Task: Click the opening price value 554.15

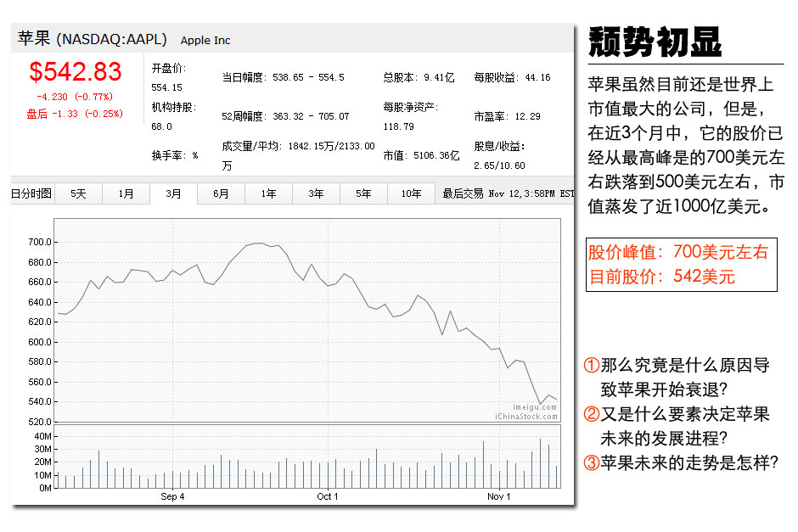Action: pos(167,87)
